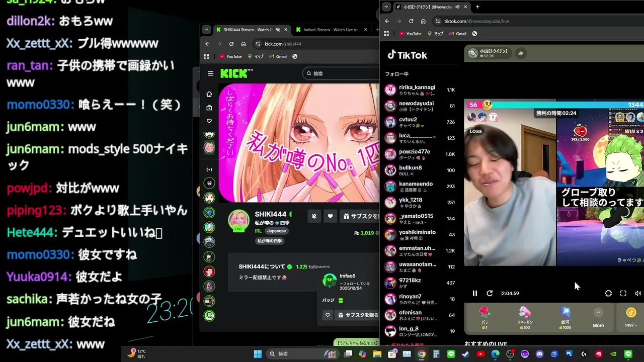Send the 銀河 galaxy gift
This screenshot has height=362, width=644.
(x=566, y=318)
